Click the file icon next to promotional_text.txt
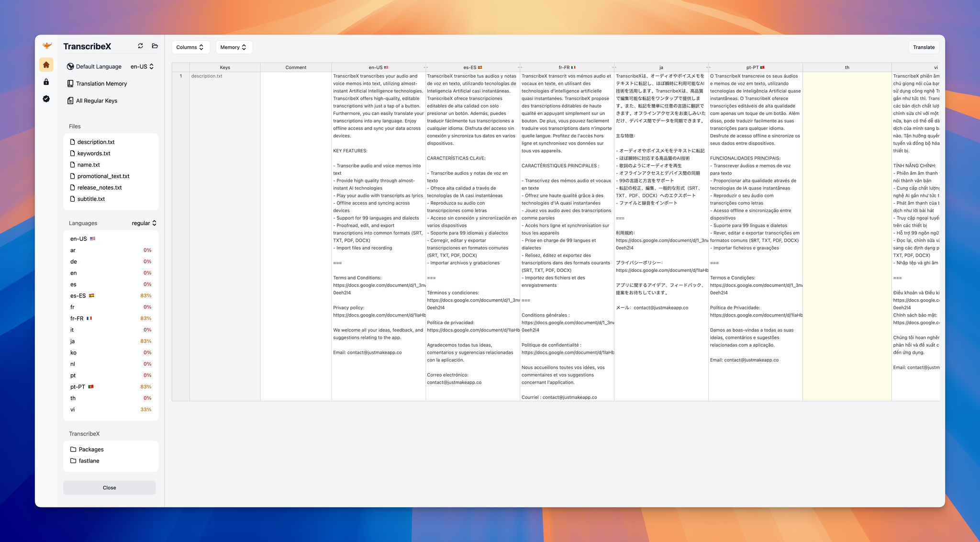 click(x=73, y=176)
